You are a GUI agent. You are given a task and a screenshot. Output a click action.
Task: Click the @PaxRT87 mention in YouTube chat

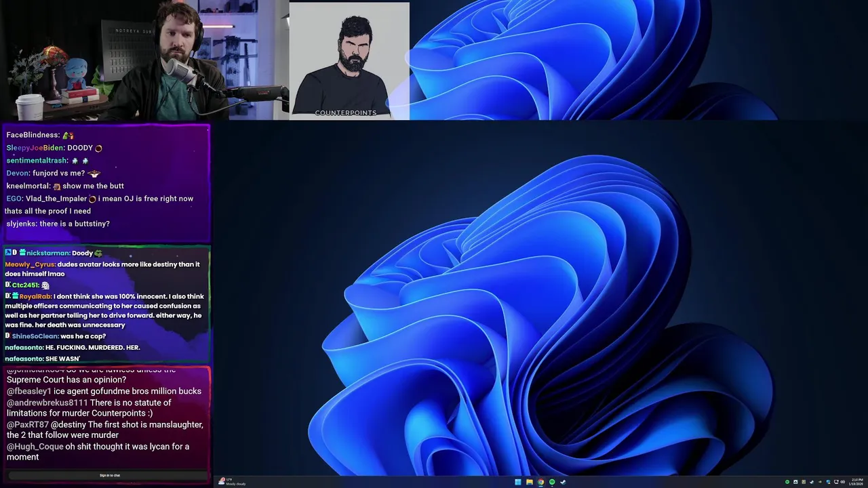point(28,424)
